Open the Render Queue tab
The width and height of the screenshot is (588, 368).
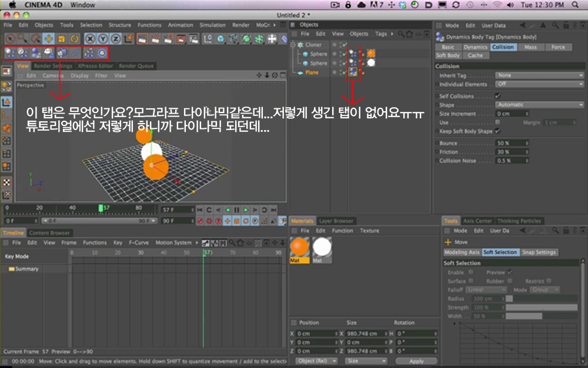point(136,66)
